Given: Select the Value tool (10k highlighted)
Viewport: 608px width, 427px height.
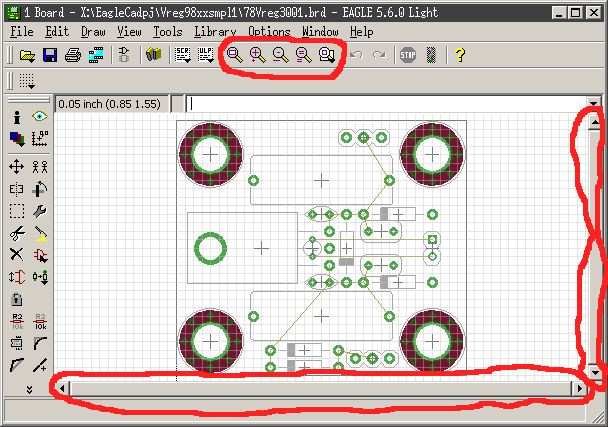Looking at the screenshot, I should [x=40, y=322].
